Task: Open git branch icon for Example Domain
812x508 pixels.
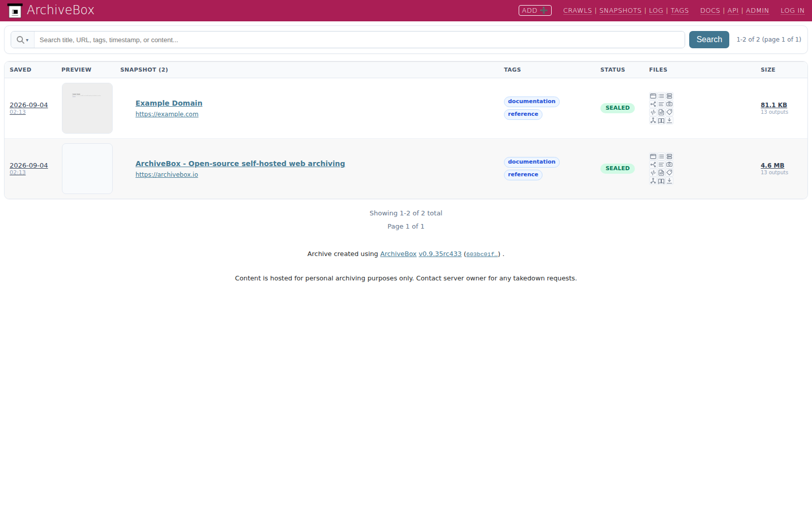Action: point(653,120)
